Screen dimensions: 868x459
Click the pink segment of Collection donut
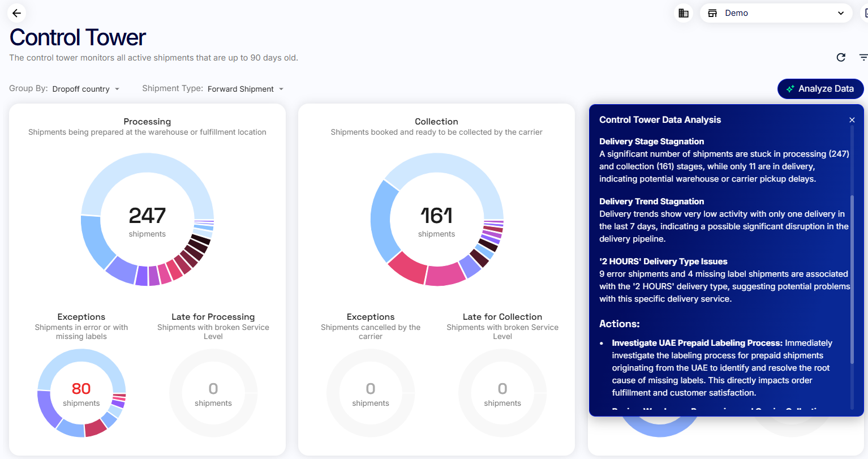point(445,274)
